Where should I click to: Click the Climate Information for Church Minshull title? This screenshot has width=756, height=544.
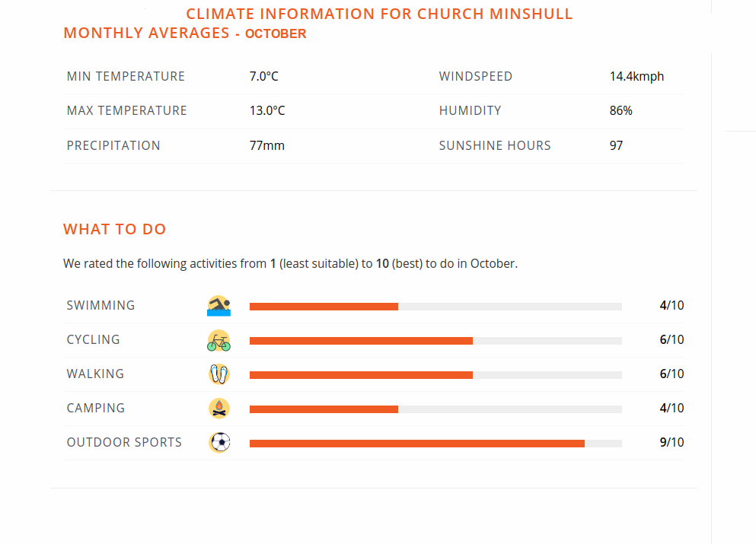379,14
